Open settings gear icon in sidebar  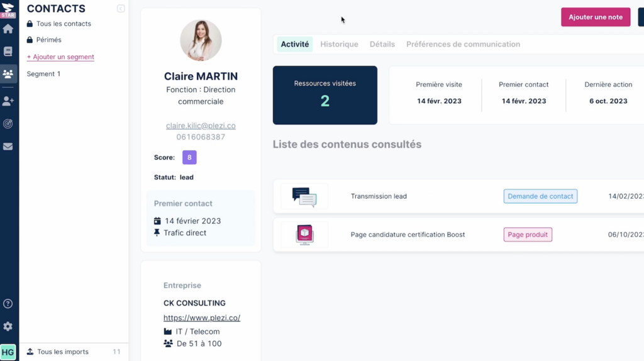tap(8, 326)
